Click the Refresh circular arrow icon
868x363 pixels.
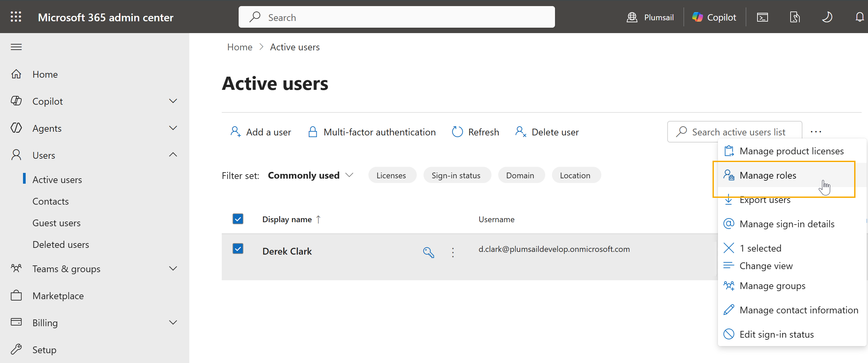click(457, 132)
